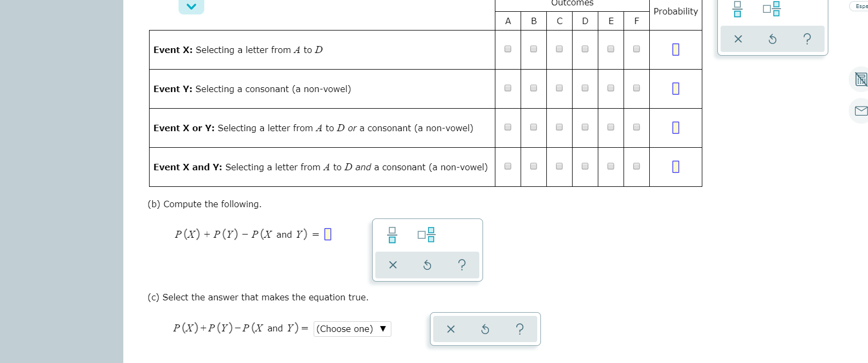868x363 pixels.
Task: Undo part (b) entry using the reset arrow
Action: 427,264
